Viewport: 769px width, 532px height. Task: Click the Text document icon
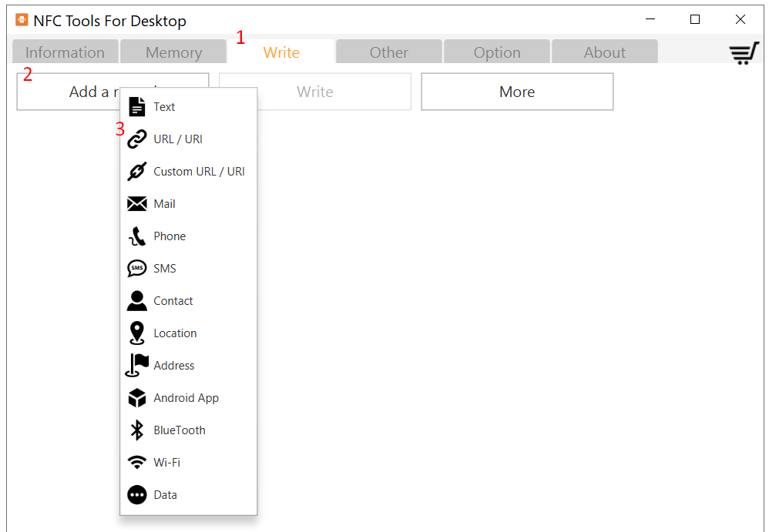click(x=137, y=107)
